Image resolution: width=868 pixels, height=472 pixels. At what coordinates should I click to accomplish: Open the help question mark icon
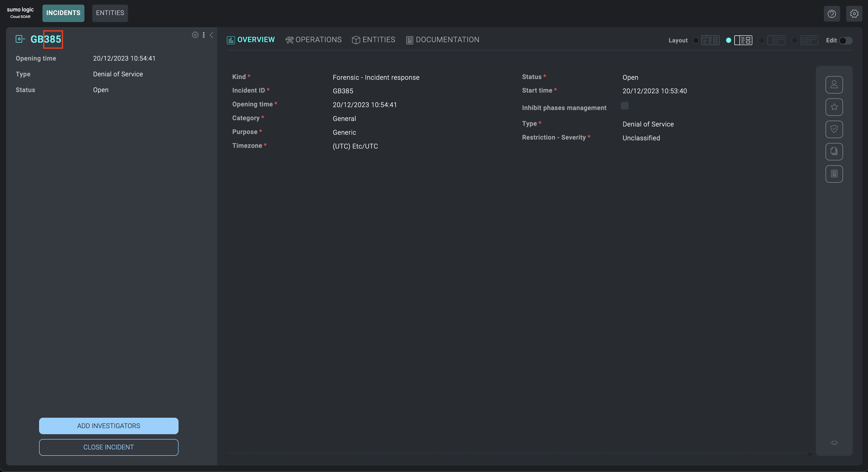[x=831, y=14]
